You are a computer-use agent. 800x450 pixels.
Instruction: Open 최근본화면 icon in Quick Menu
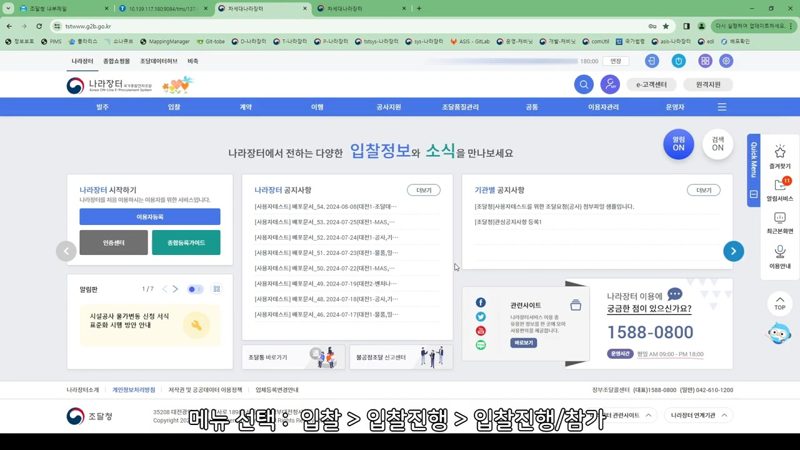coord(780,223)
